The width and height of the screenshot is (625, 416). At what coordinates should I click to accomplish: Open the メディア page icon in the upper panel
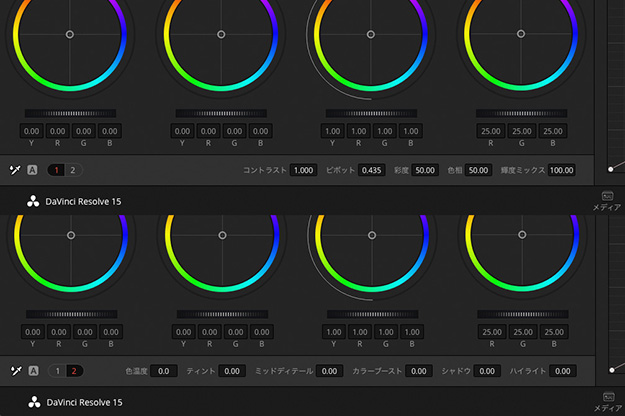point(607,195)
